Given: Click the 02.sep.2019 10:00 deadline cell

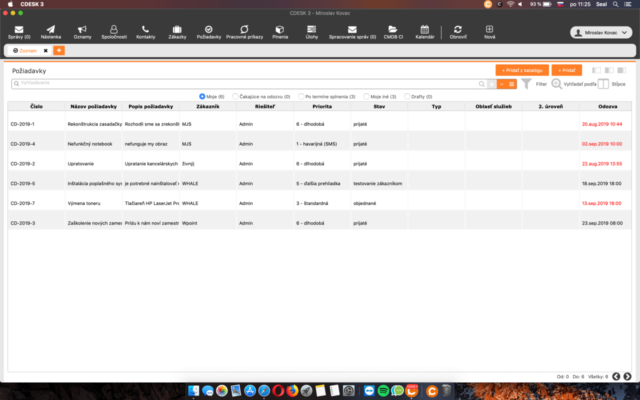Looking at the screenshot, I should (602, 144).
